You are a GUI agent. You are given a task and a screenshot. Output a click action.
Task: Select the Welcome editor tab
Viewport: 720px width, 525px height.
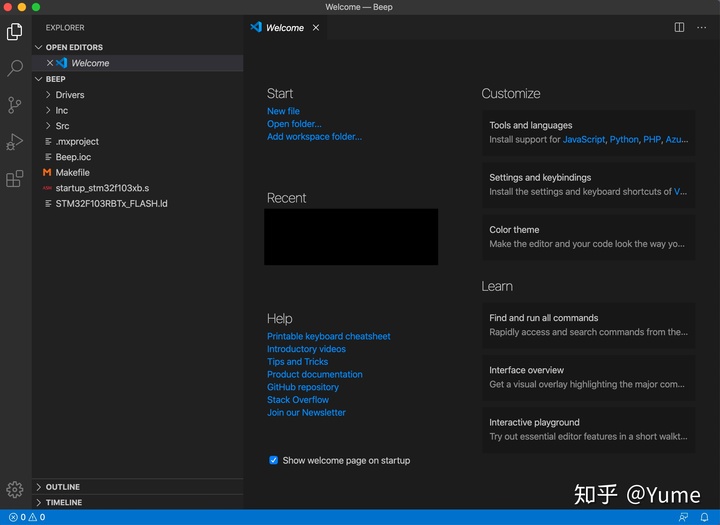click(285, 28)
